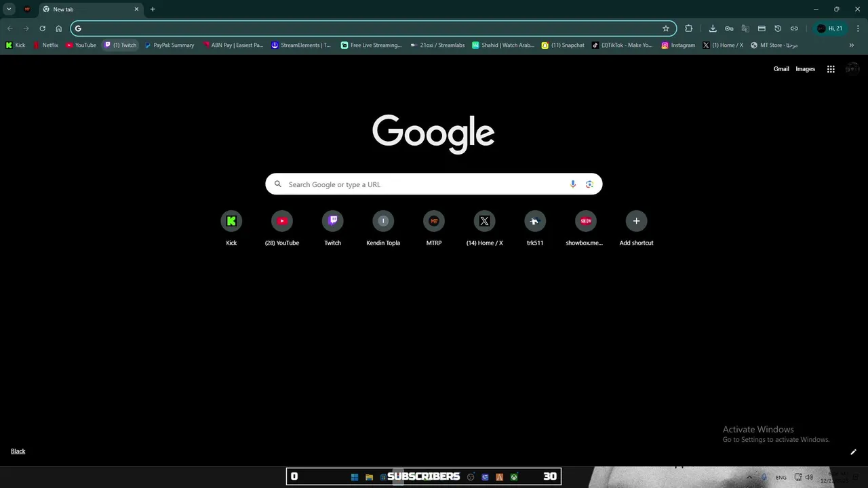Image resolution: width=868 pixels, height=488 pixels.
Task: Click the translate page toolbar icon
Action: (745, 28)
